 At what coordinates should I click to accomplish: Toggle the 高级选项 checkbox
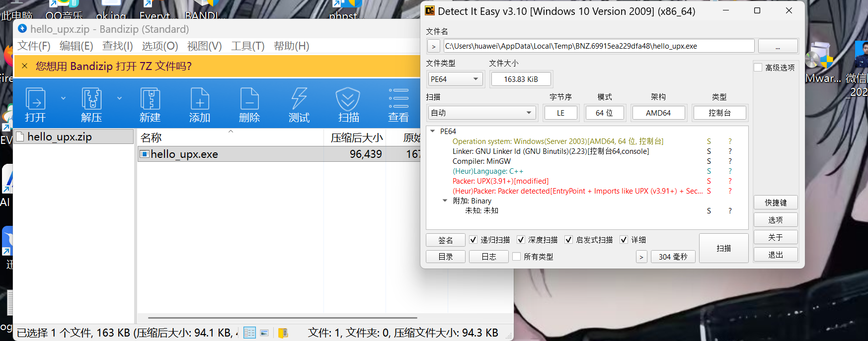(x=758, y=68)
